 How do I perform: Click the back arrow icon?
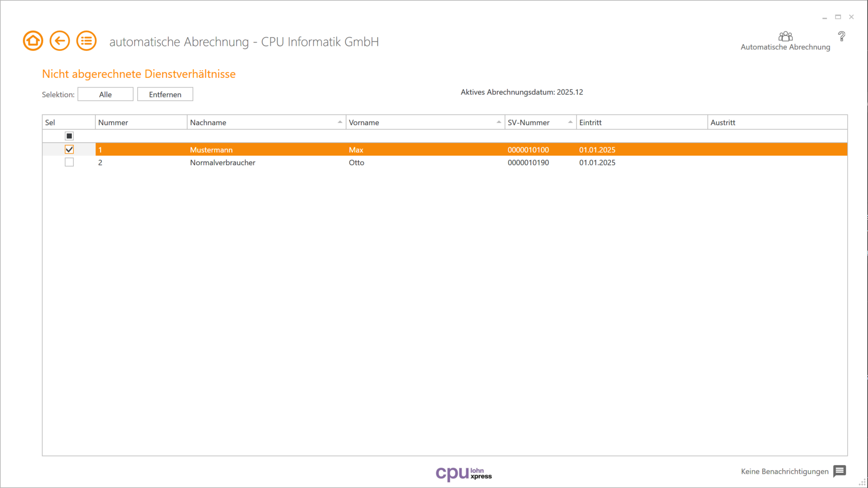point(59,40)
